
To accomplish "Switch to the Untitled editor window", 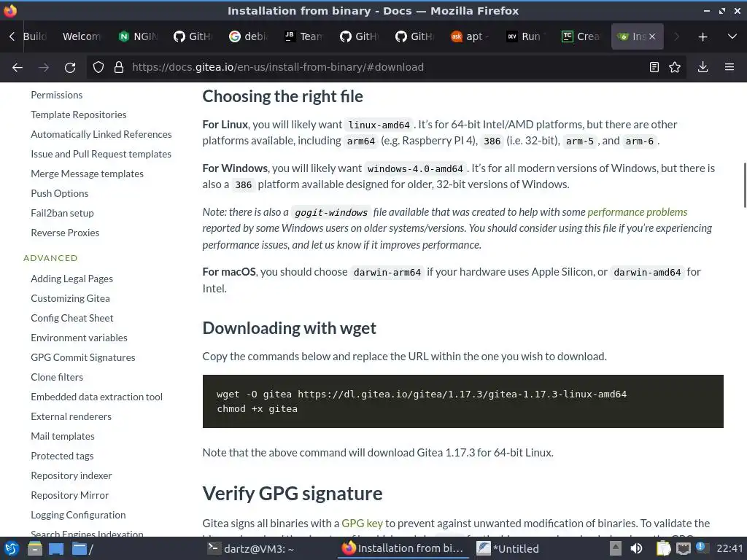I will 508,548.
